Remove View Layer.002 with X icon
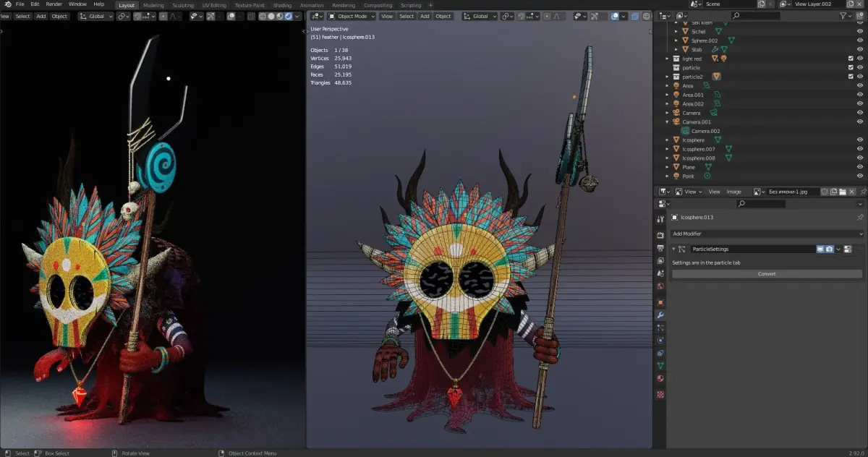This screenshot has height=457, width=868. pos(861,4)
